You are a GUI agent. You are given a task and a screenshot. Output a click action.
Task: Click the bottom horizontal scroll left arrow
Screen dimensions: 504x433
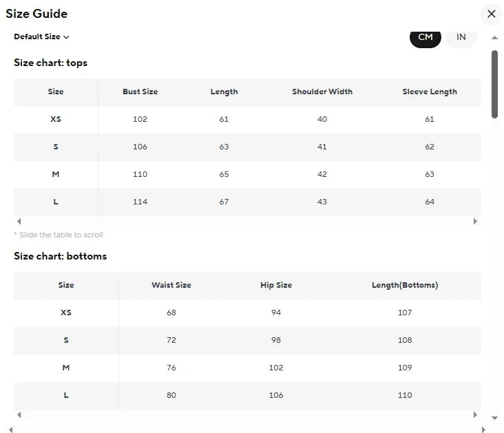point(10,430)
